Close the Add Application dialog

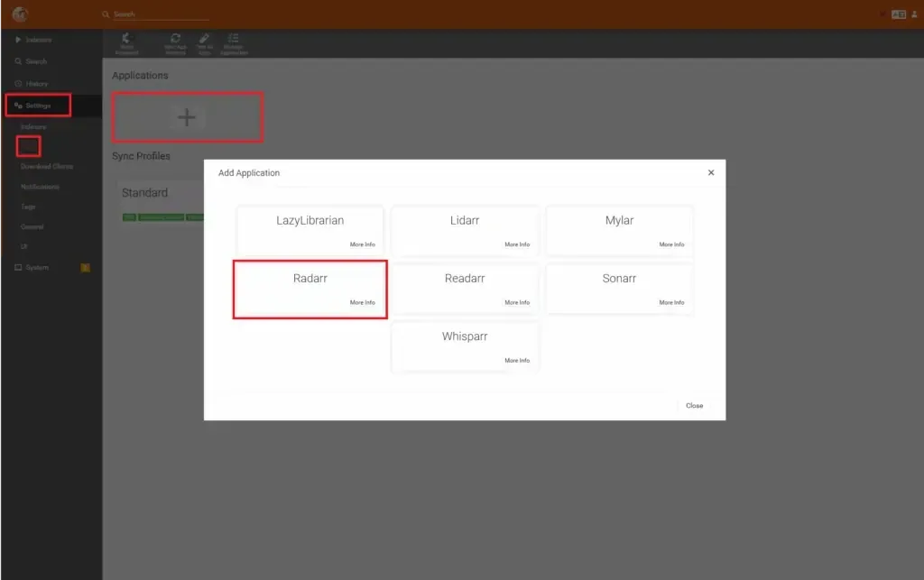pyautogui.click(x=694, y=405)
